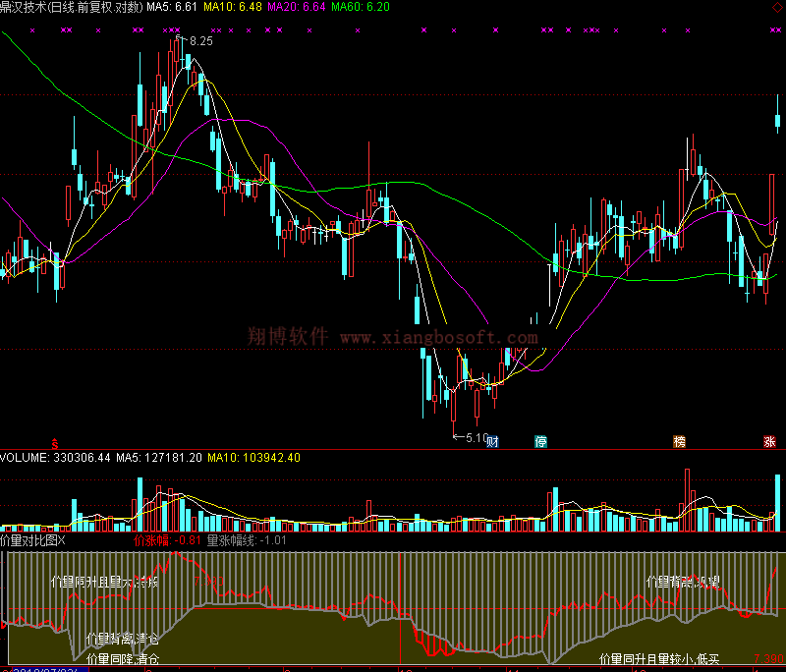Click the 涨 limit-up marker icon
The image size is (786, 672).
coord(769,441)
